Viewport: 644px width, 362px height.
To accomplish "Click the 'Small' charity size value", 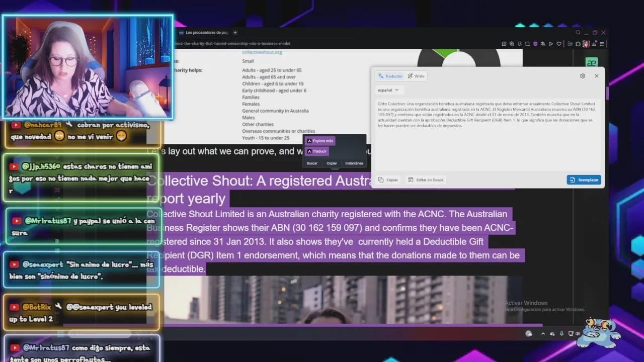I will (x=248, y=61).
